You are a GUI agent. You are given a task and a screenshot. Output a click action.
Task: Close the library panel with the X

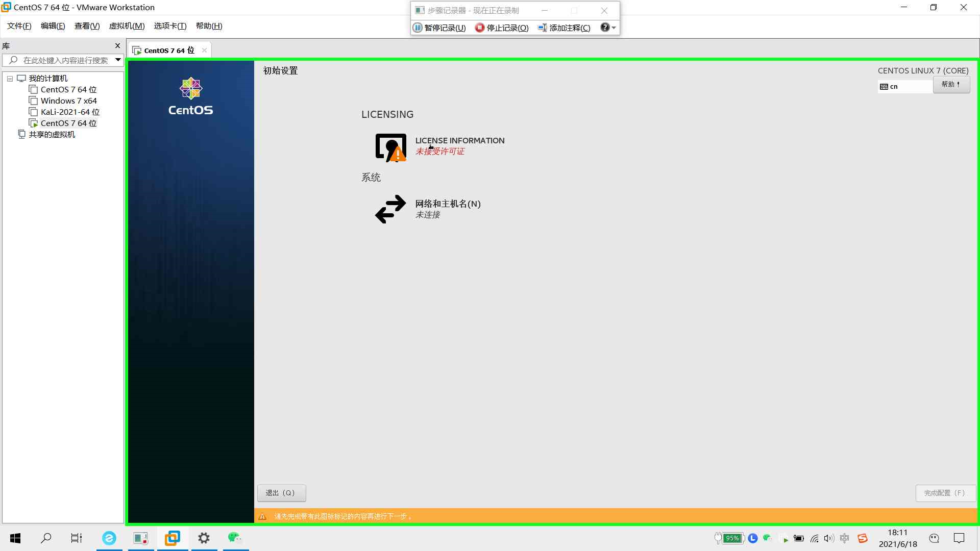click(117, 45)
